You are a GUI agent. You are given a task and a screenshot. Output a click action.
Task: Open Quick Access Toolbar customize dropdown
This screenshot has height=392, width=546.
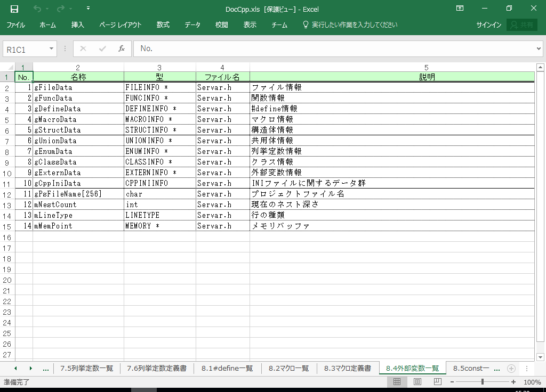click(88, 9)
